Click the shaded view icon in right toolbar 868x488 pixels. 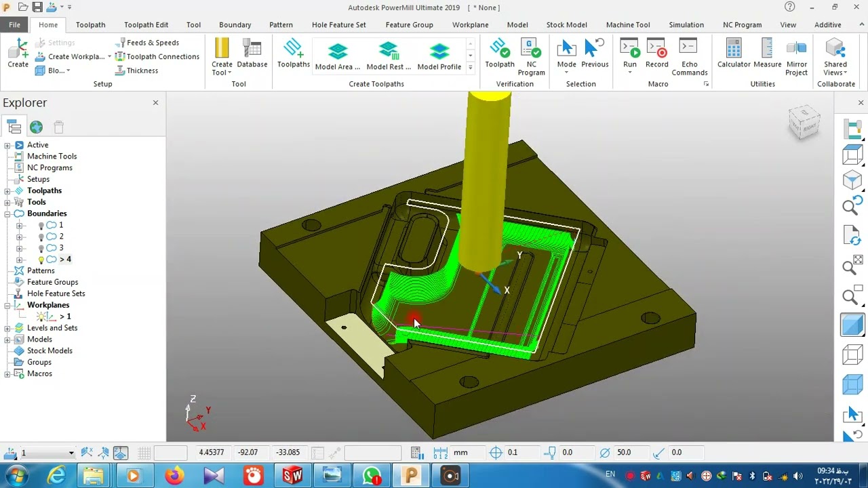click(x=852, y=326)
